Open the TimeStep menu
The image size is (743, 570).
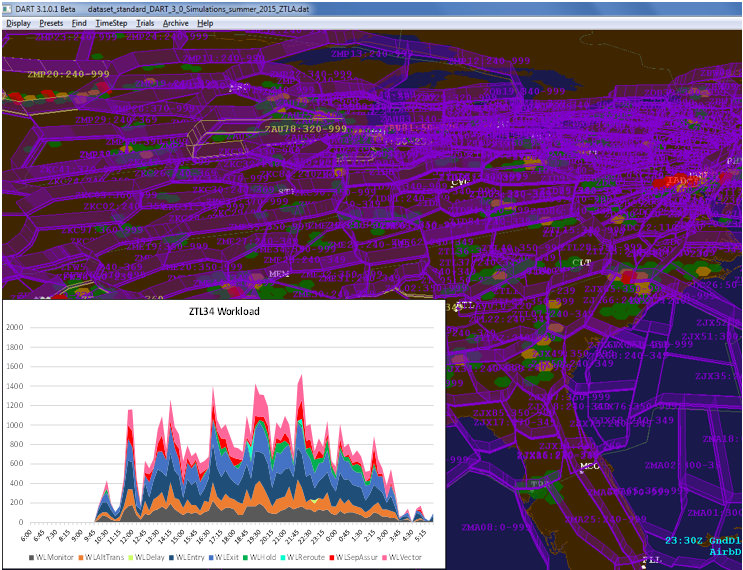[111, 23]
